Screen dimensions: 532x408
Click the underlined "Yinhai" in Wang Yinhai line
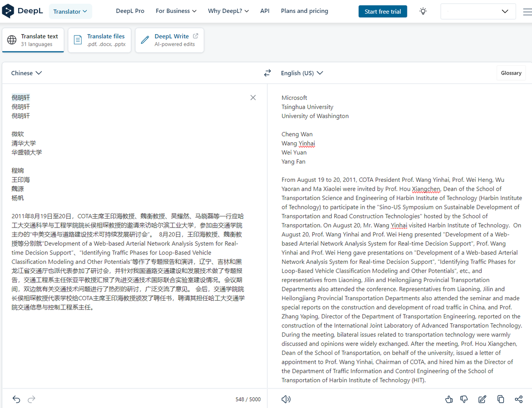pos(307,143)
